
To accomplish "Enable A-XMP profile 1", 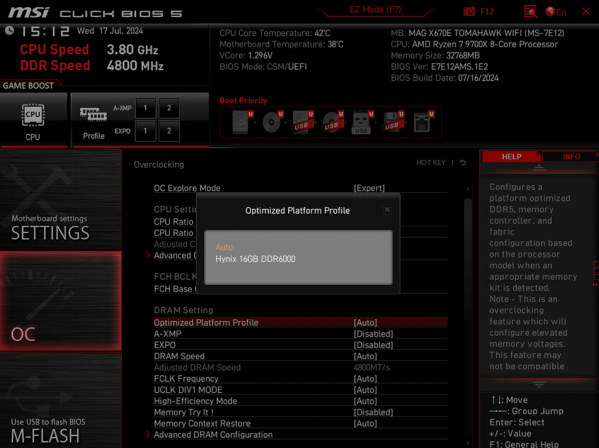I will (146, 108).
